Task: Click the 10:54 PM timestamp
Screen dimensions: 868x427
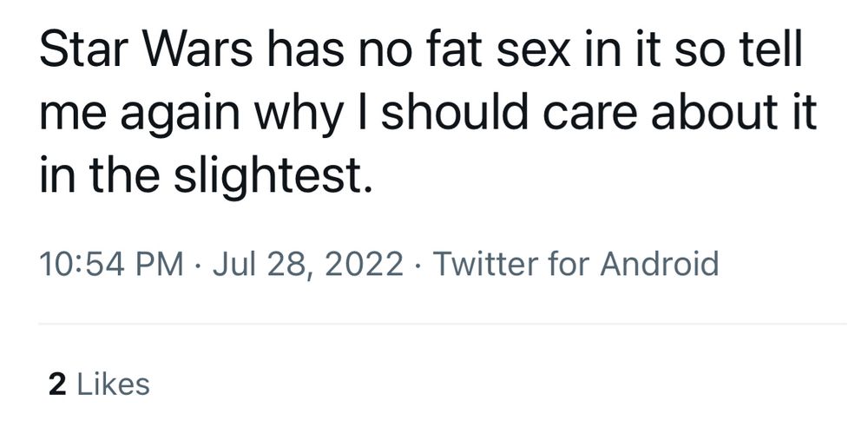Action: tap(111, 264)
